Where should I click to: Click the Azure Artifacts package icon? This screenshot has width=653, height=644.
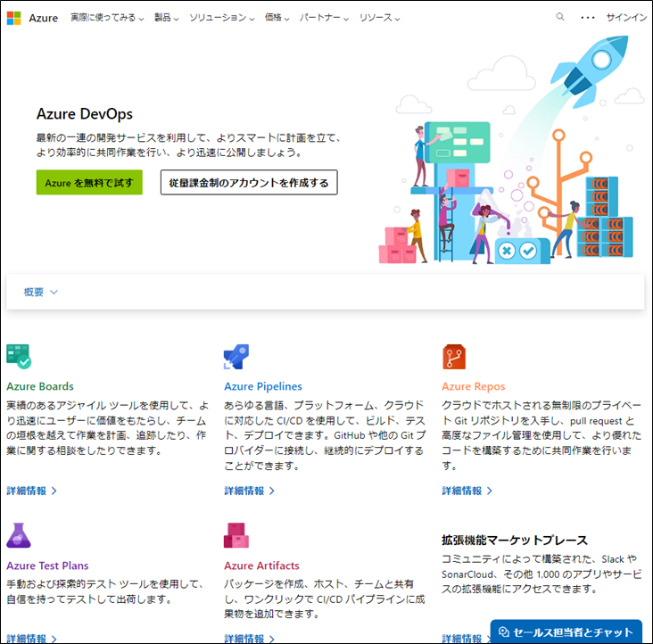[236, 535]
